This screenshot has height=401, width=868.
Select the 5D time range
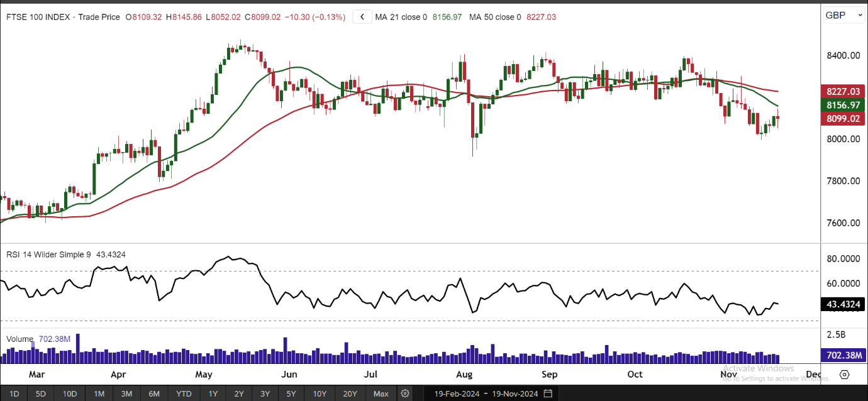tap(41, 394)
